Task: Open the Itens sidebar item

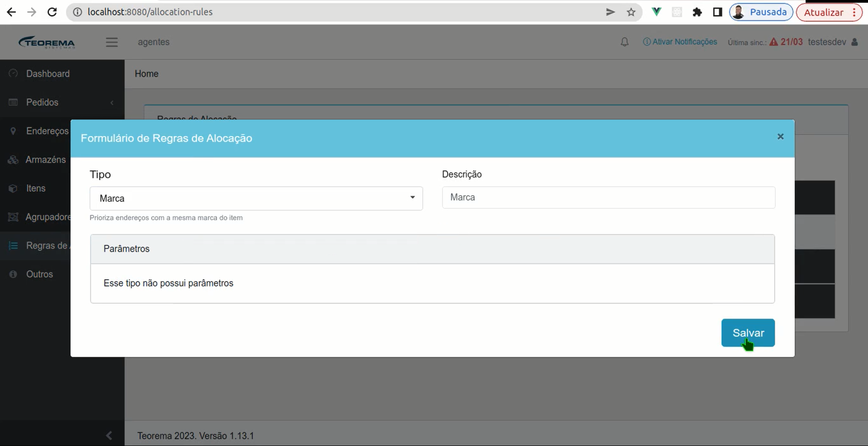Action: [x=36, y=188]
